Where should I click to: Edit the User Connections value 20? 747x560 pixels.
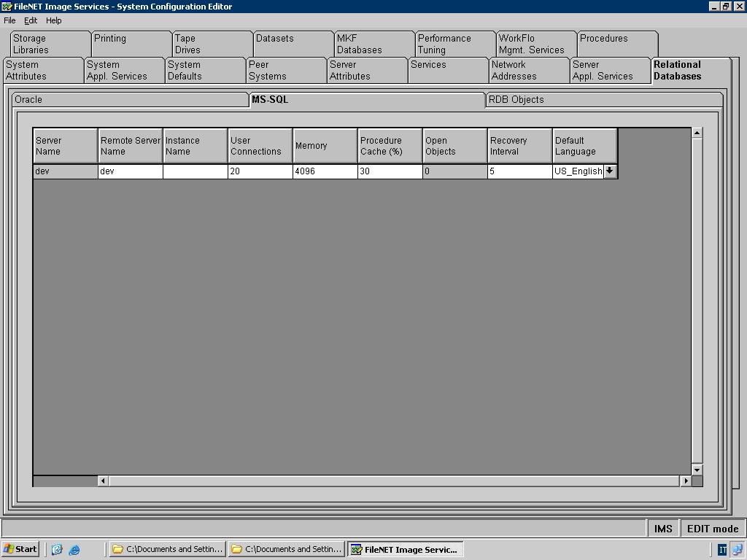tap(260, 171)
